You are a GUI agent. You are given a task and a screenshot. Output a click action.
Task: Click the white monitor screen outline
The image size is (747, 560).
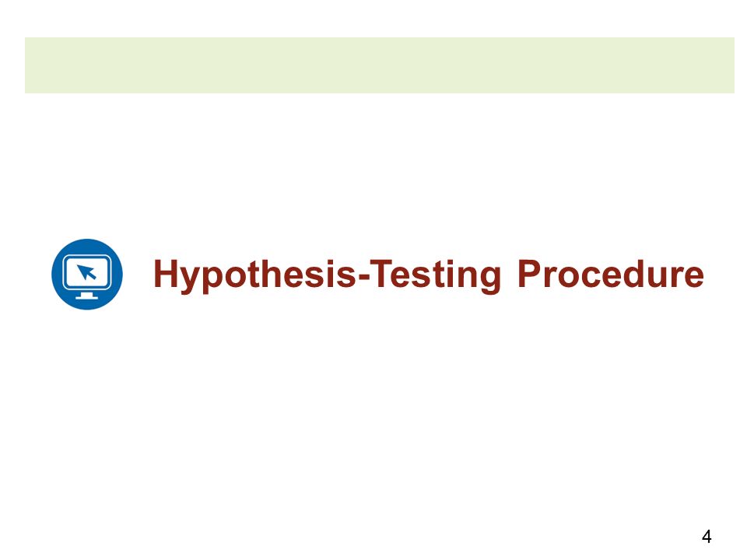86,272
